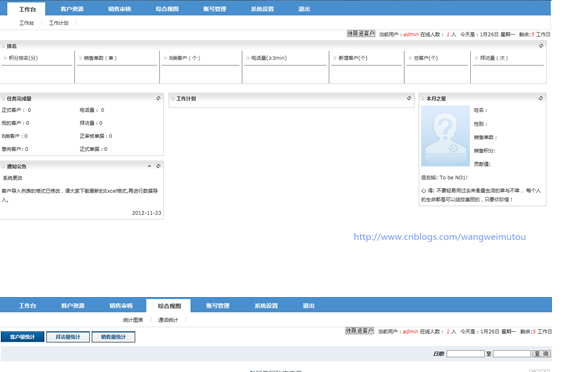The width and height of the screenshot is (565, 372).
Task: Refresh the 工作计划 panel
Action: [409, 98]
